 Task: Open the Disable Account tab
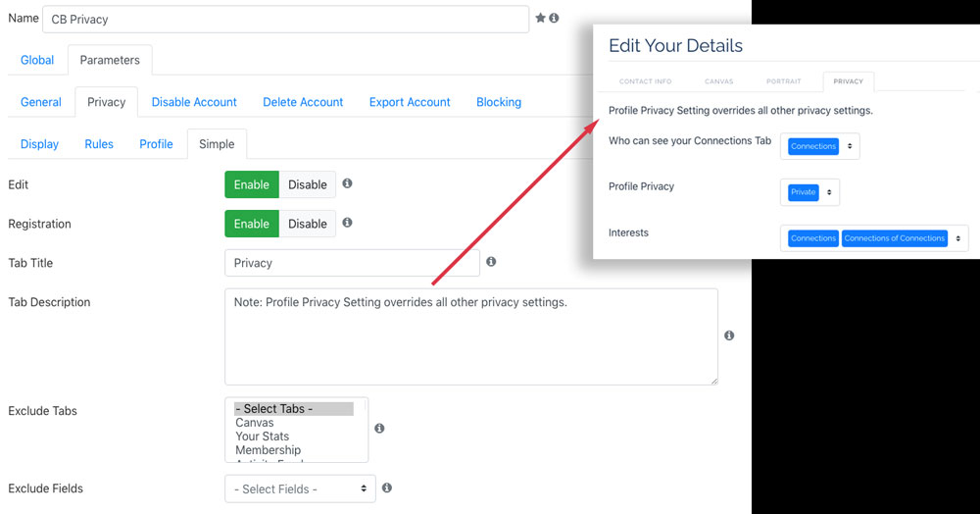click(x=194, y=102)
